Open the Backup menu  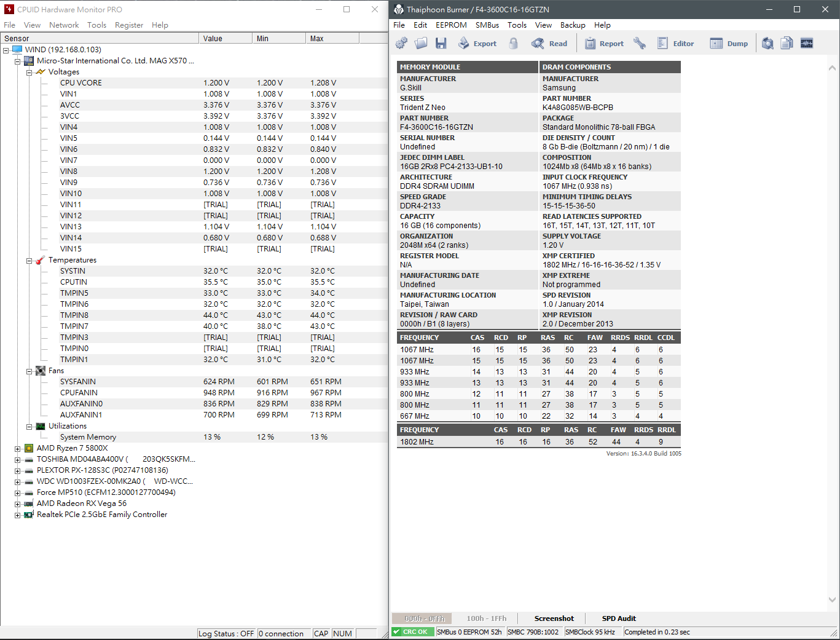pos(573,25)
